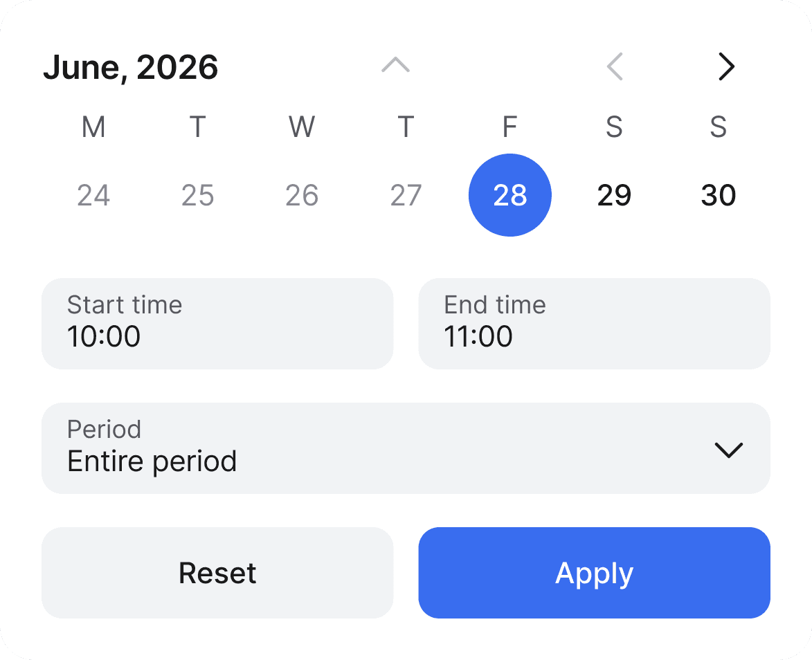Select date 25 on the calendar
This screenshot has height=660, width=812.
[x=197, y=195]
